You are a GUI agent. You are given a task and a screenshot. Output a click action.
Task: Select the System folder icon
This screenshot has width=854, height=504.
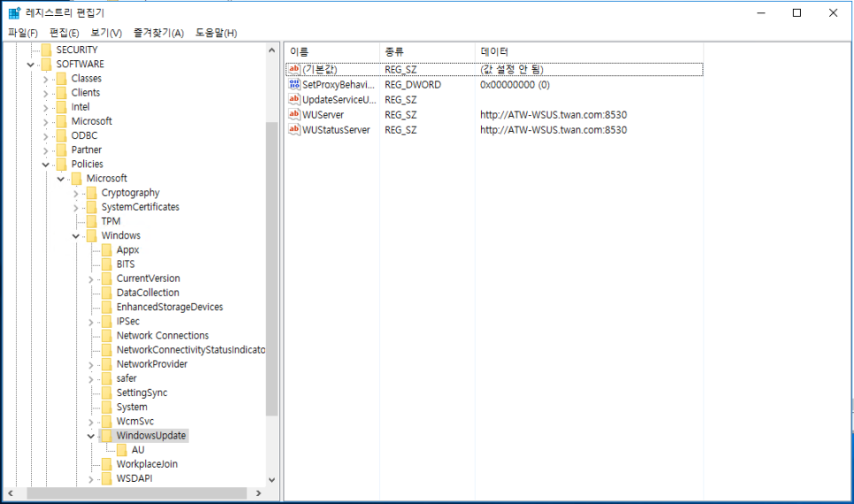click(x=107, y=407)
